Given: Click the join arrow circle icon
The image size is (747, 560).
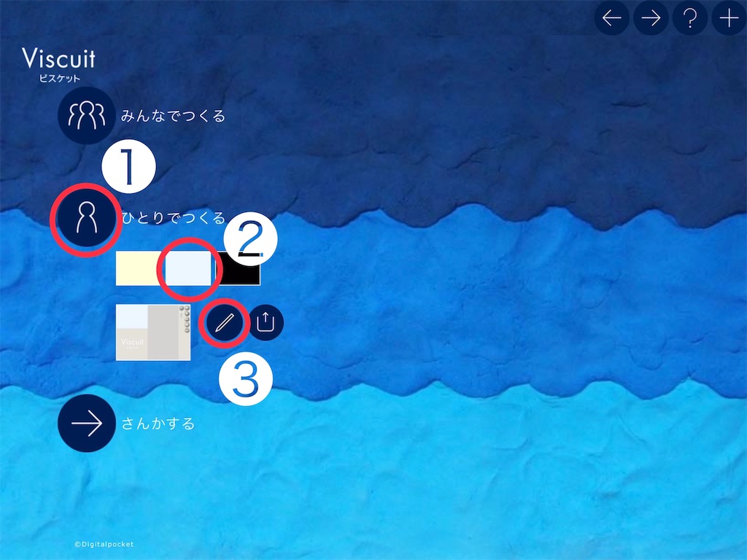Looking at the screenshot, I should tap(86, 423).
